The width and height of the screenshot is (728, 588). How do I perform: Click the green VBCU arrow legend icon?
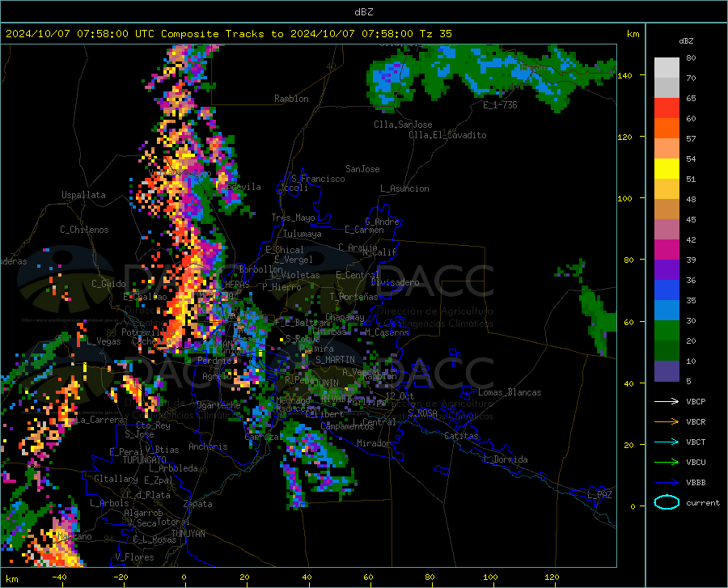pos(667,463)
